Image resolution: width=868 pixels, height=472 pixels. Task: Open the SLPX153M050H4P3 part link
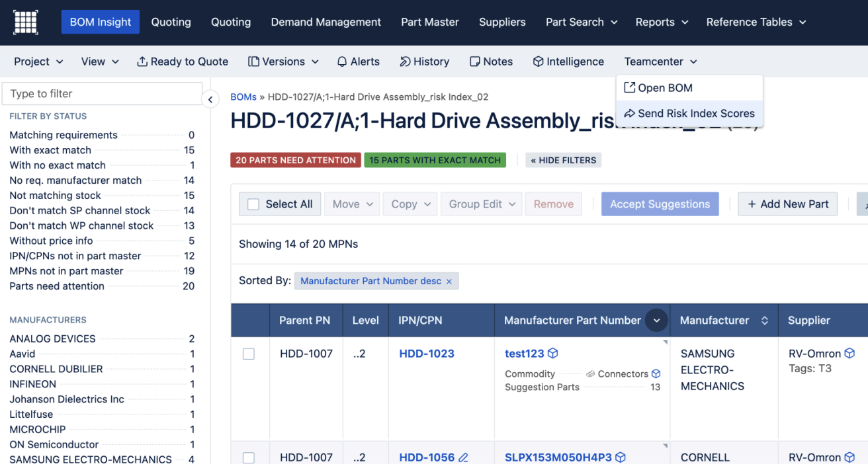click(558, 457)
